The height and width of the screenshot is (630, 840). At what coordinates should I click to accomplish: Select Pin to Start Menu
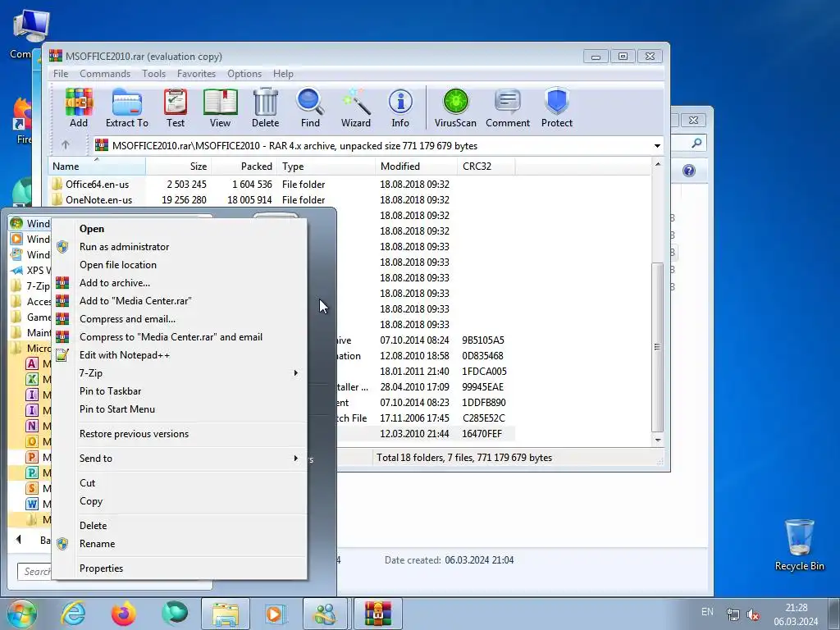(x=180, y=409)
